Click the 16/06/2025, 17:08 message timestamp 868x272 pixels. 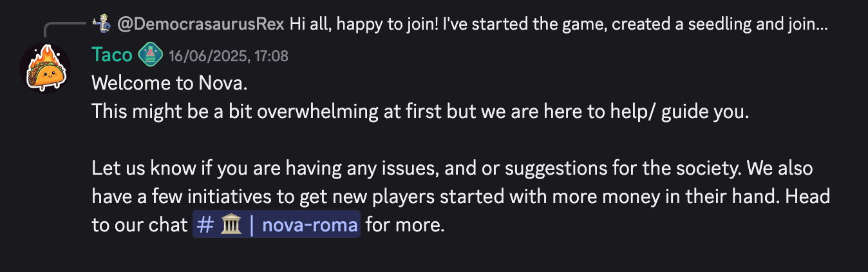coord(228,57)
